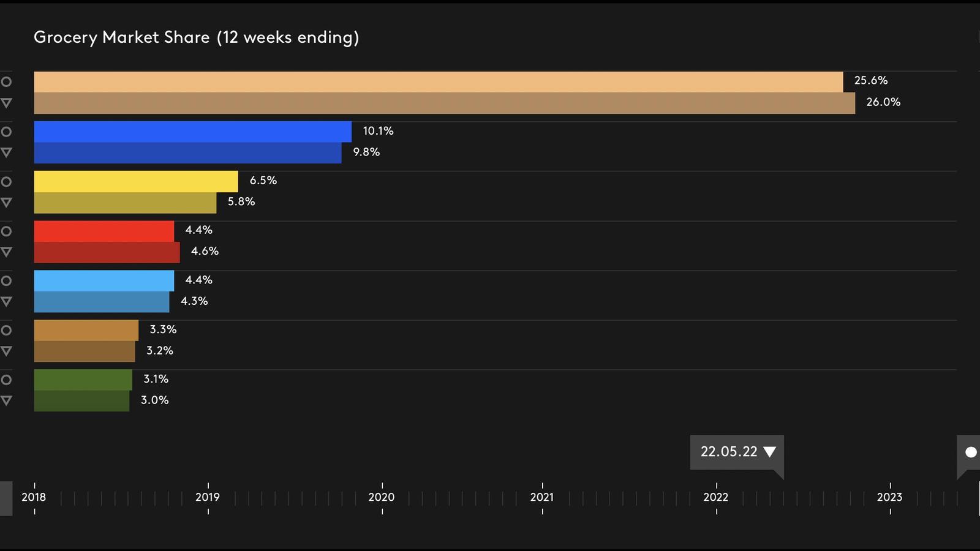Screen dimensions: 980x551
Task: Select the white circle date marker at right edge
Action: click(x=970, y=452)
